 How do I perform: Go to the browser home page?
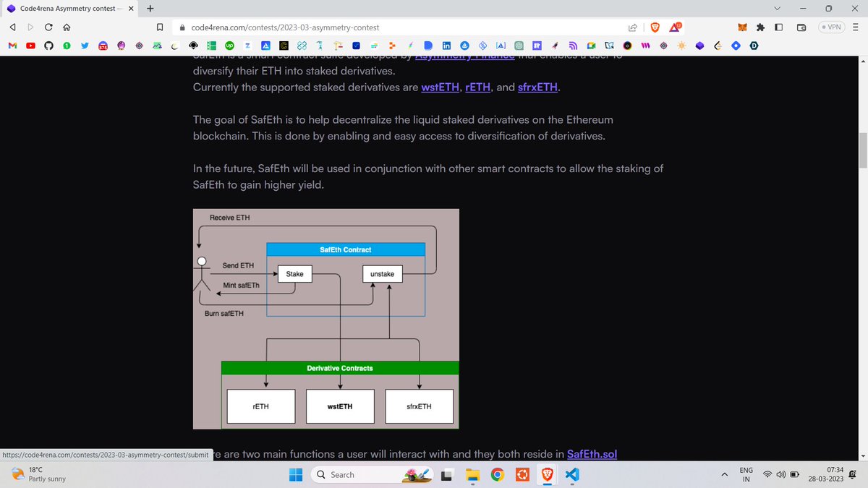point(67,27)
